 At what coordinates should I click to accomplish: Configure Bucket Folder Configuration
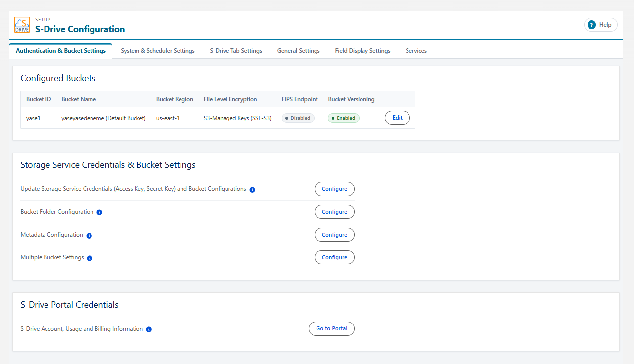click(x=334, y=212)
